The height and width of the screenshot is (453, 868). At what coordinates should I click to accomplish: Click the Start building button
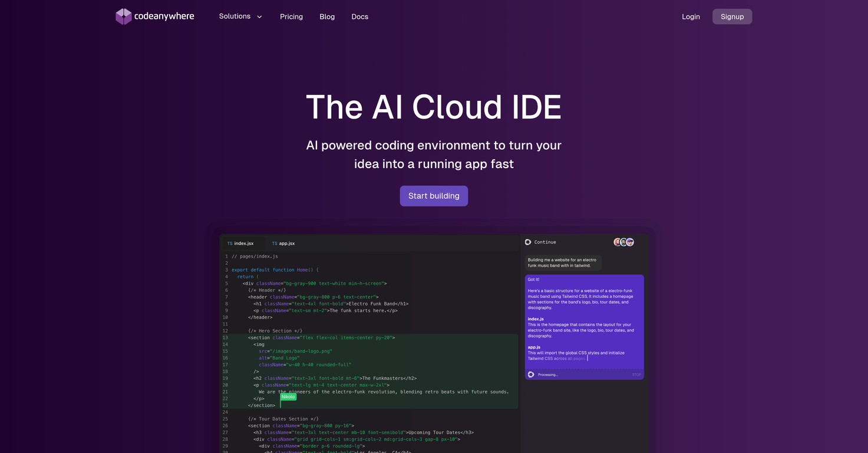pos(434,195)
